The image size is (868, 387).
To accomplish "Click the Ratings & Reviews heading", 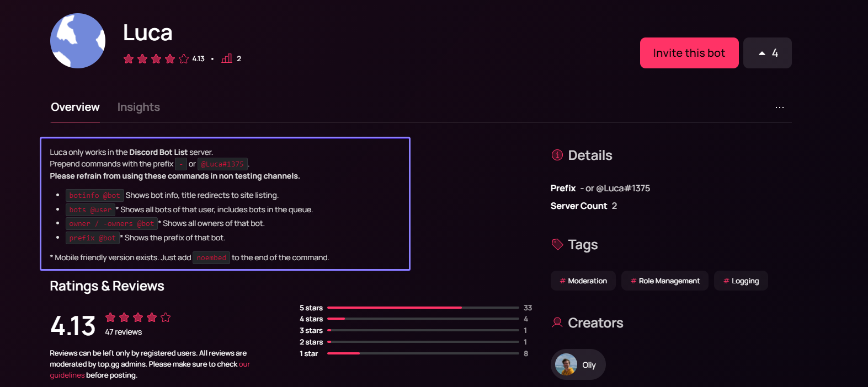I will click(107, 286).
